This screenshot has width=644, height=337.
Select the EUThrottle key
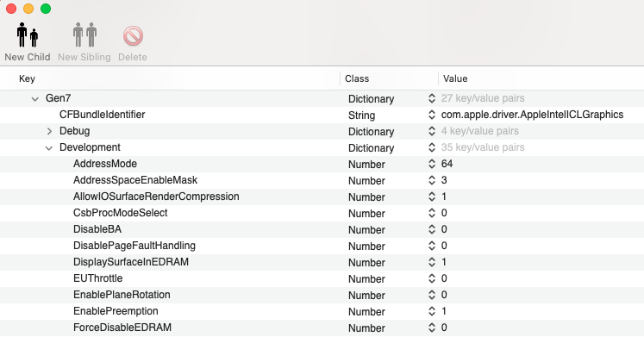point(97,278)
